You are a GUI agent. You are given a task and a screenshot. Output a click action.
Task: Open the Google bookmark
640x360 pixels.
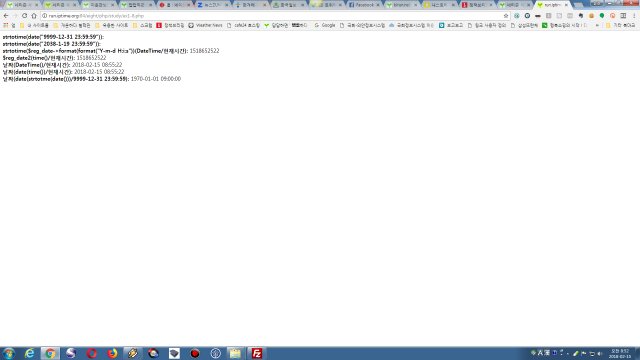coord(325,25)
